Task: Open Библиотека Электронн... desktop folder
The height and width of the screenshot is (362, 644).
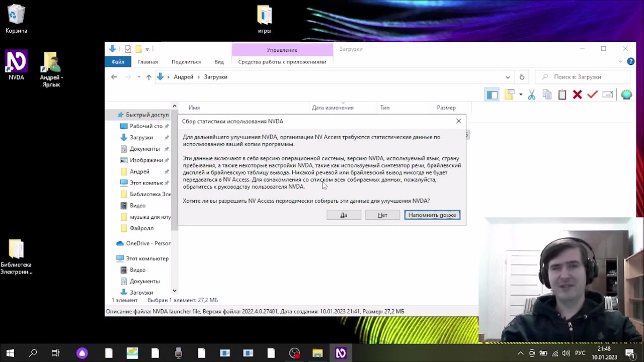Action: coord(16,256)
